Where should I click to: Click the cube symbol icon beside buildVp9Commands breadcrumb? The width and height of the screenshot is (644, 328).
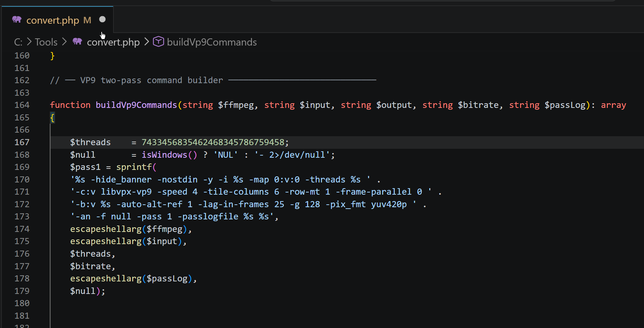158,42
